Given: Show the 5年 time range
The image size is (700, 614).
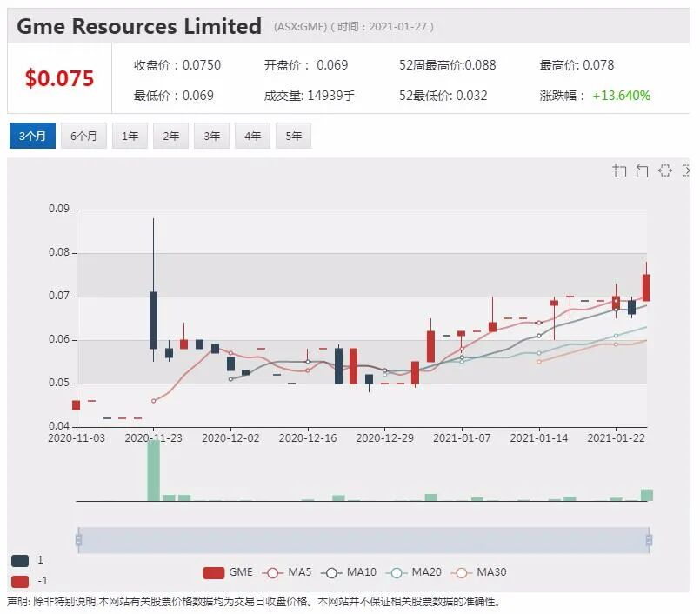Looking at the screenshot, I should (294, 136).
